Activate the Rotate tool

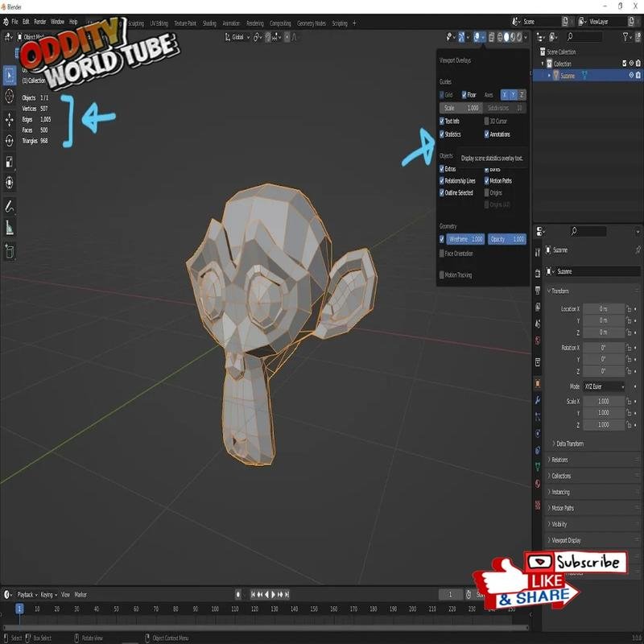[x=10, y=140]
